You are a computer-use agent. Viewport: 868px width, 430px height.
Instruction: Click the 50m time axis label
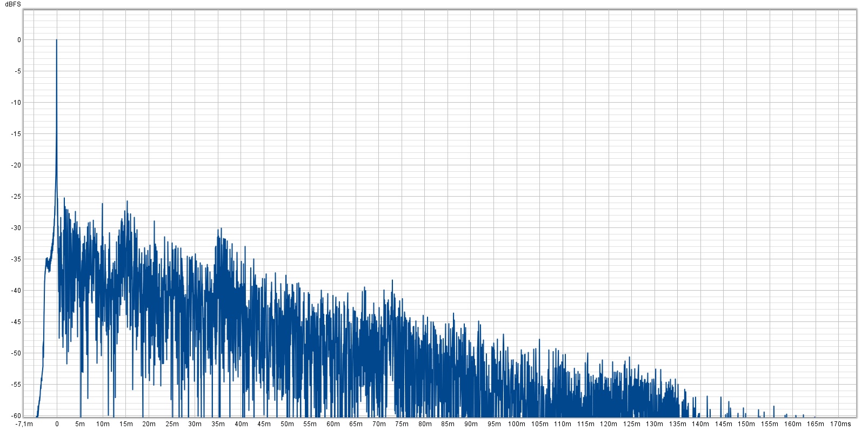coord(287,424)
